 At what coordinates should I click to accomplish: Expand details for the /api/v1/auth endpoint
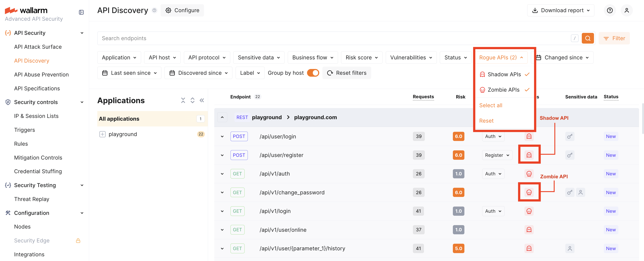tap(222, 174)
